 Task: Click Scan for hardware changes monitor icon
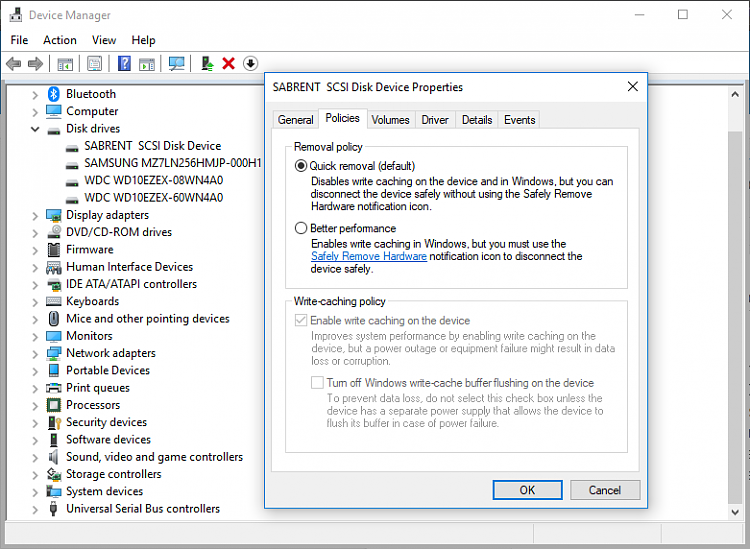coord(176,64)
